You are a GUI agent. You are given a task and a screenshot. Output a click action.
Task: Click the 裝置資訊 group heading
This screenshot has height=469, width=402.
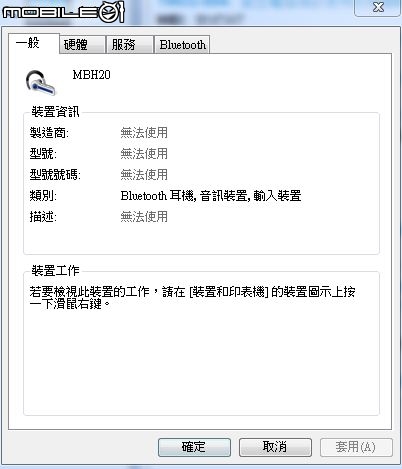pos(55,112)
